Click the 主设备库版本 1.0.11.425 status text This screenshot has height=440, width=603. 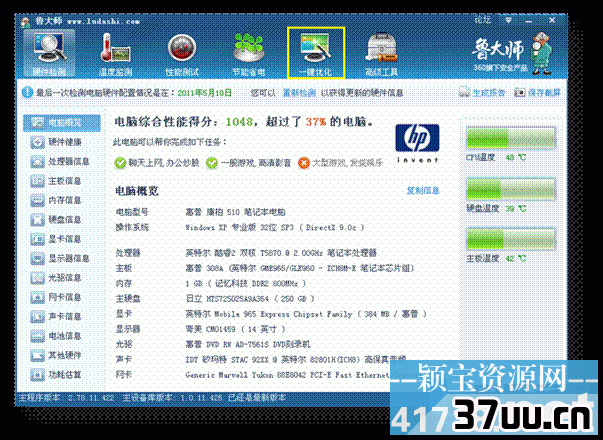[x=172, y=398]
